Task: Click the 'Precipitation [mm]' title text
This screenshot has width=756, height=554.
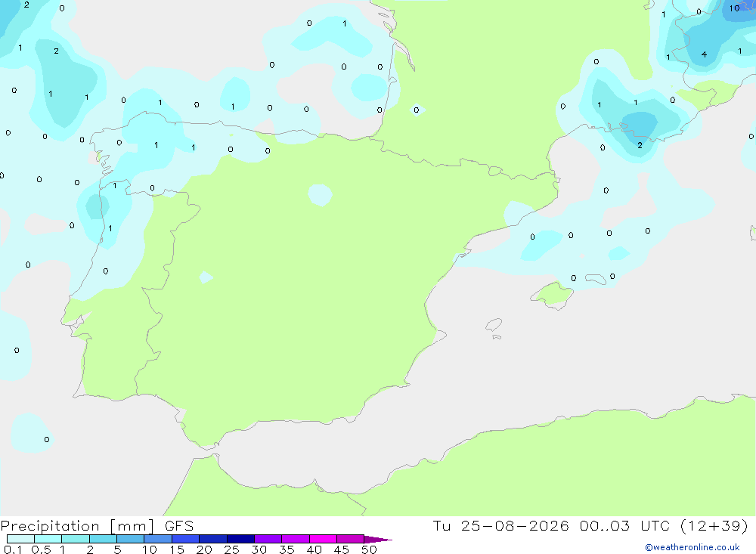Action: click(x=77, y=526)
